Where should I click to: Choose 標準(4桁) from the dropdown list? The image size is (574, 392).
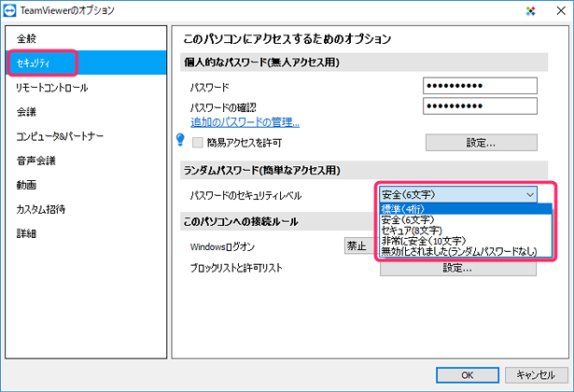tap(466, 209)
